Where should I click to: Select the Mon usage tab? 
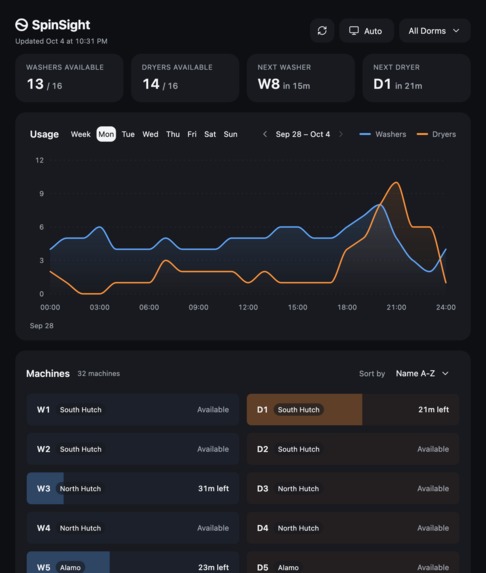click(106, 134)
